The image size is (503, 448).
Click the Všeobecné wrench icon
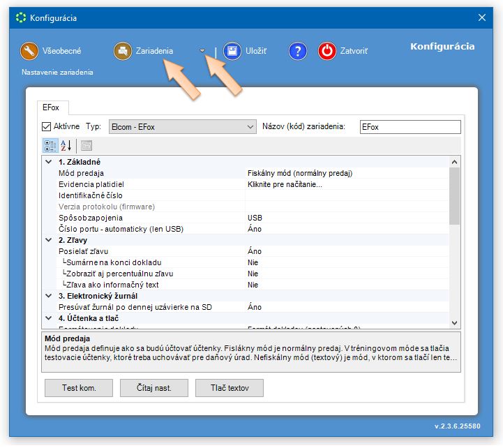29,51
